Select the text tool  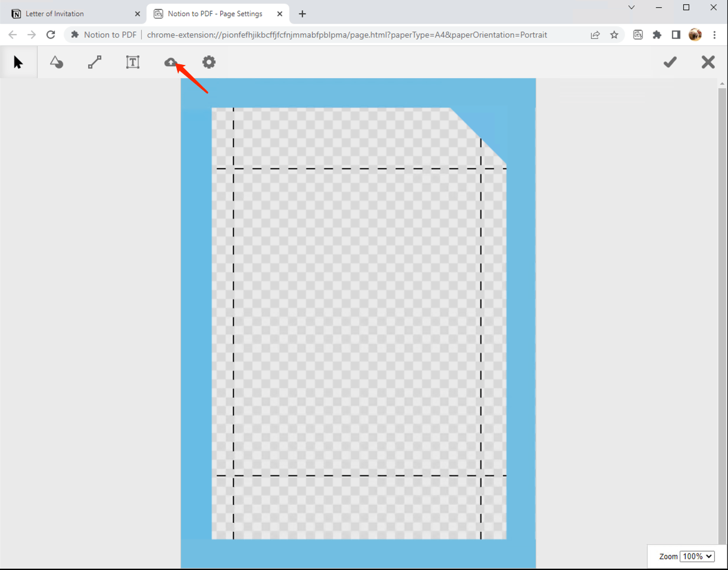pyautogui.click(x=133, y=62)
